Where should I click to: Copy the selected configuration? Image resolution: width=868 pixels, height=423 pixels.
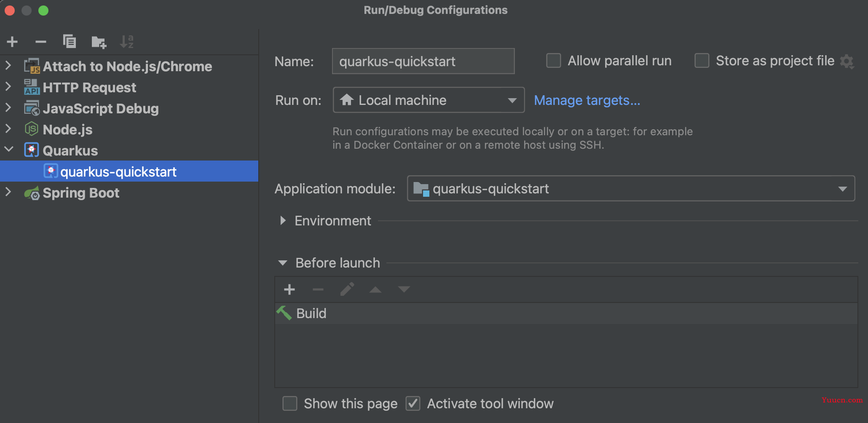pos(70,41)
